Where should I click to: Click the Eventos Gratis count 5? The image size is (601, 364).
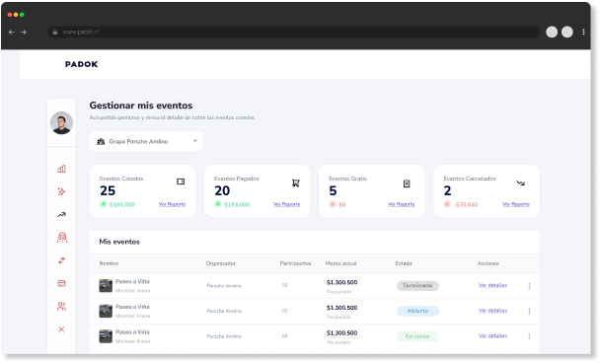click(334, 190)
